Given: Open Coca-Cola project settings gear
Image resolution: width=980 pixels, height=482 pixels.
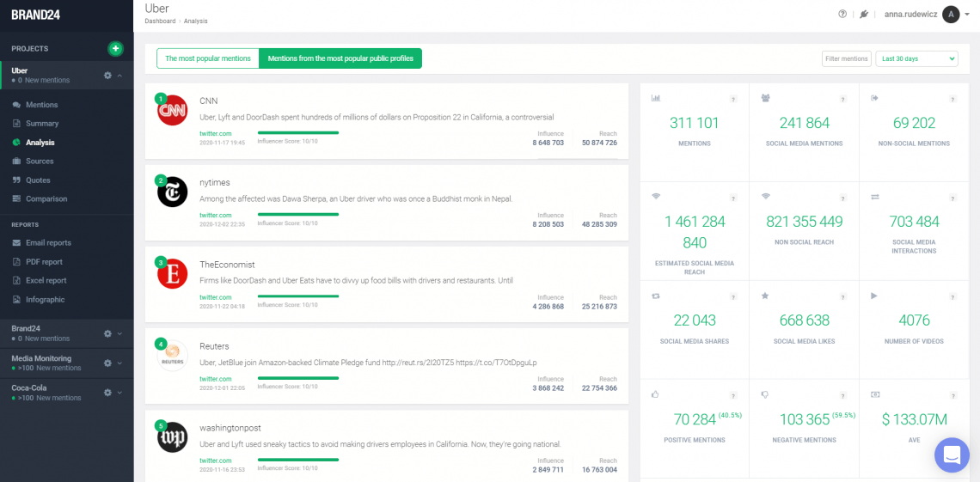Looking at the screenshot, I should (x=107, y=393).
